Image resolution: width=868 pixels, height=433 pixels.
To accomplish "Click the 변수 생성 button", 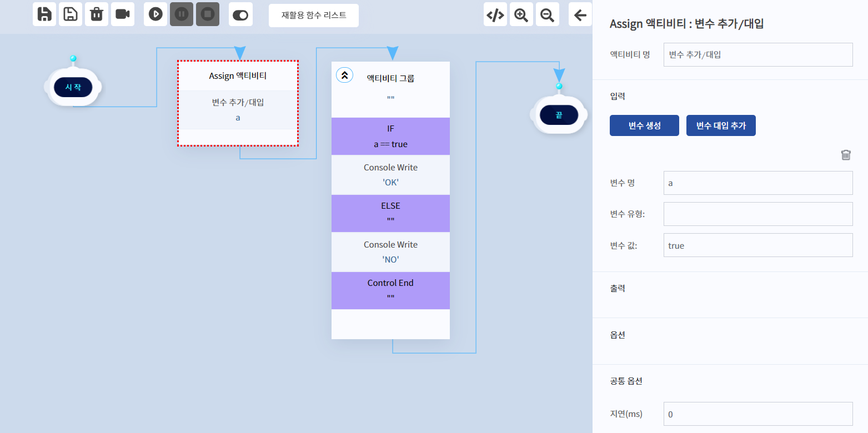I will coord(644,125).
